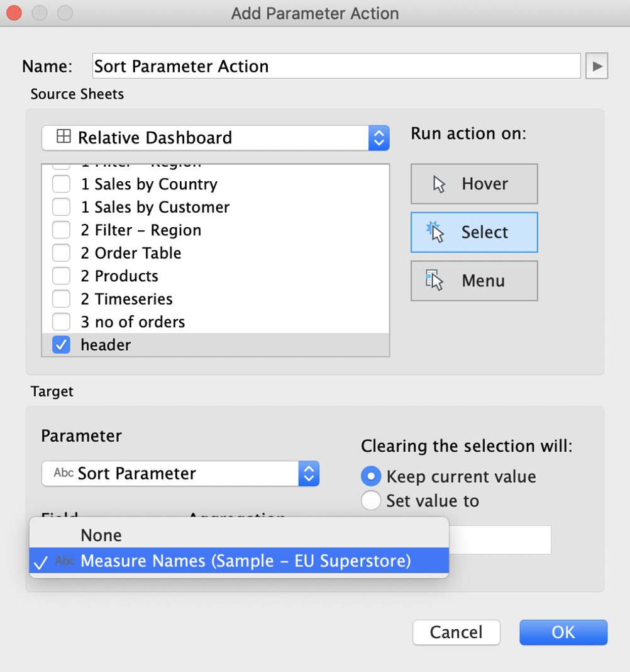Click the Hover cursor icon
Image resolution: width=630 pixels, height=672 pixels.
tap(439, 184)
